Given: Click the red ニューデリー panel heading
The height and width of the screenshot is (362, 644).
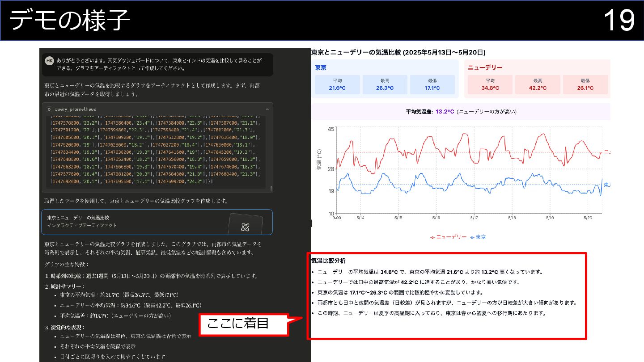Looking at the screenshot, I should (x=485, y=67).
